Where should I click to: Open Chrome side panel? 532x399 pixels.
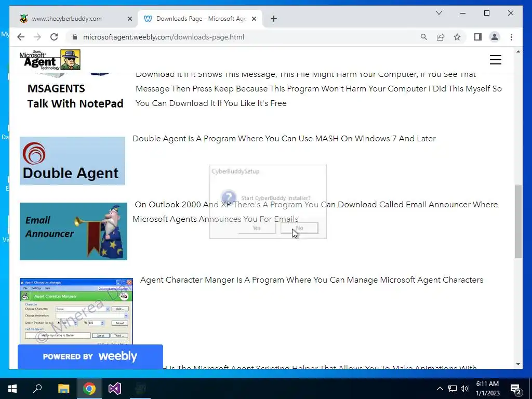478,37
